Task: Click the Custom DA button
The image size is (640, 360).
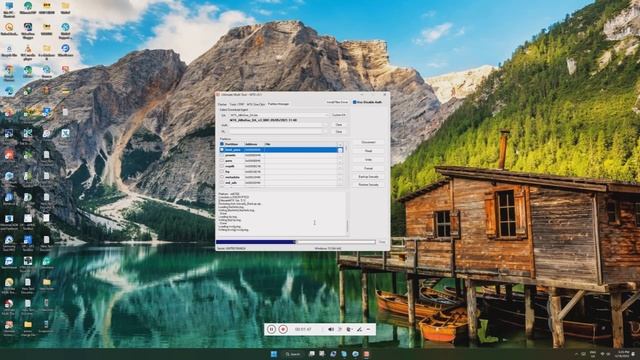Action: (339, 115)
